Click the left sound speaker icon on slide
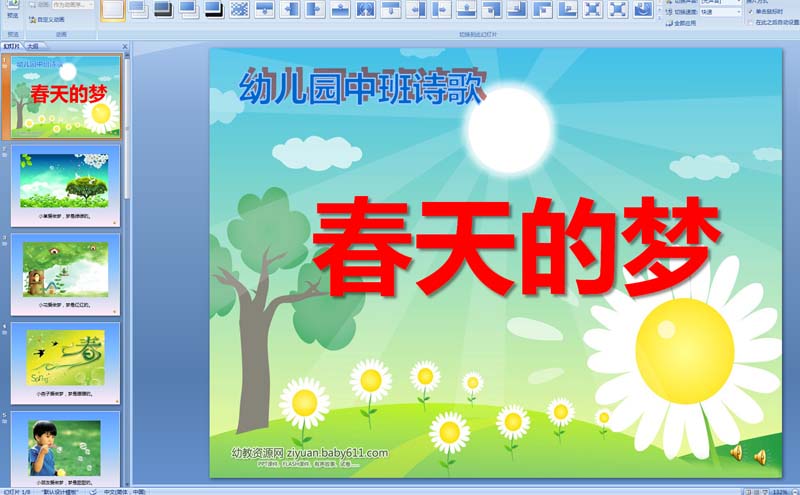The image size is (800, 495). [x=736, y=452]
